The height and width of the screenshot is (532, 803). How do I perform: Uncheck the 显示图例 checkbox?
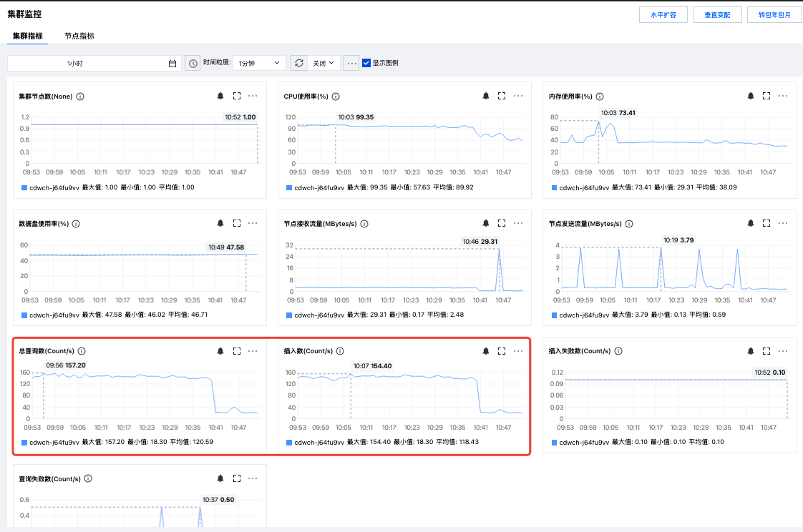tap(366, 63)
